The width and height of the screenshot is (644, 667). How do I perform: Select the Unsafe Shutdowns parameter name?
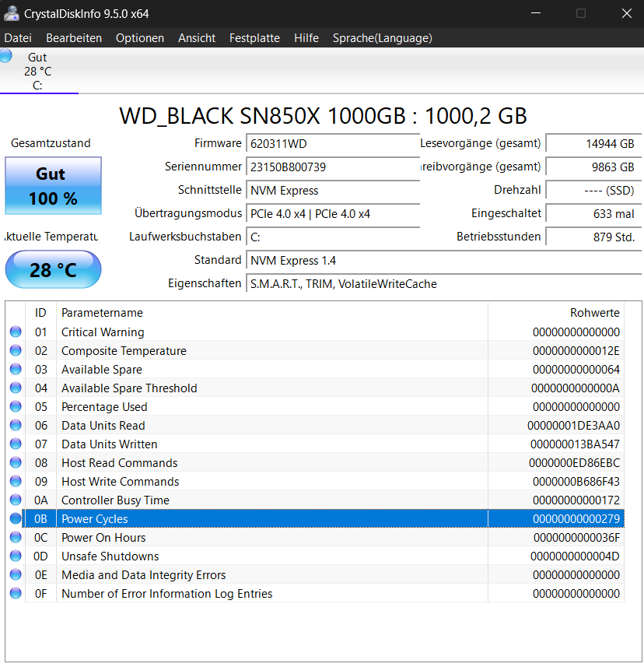pyautogui.click(x=110, y=556)
